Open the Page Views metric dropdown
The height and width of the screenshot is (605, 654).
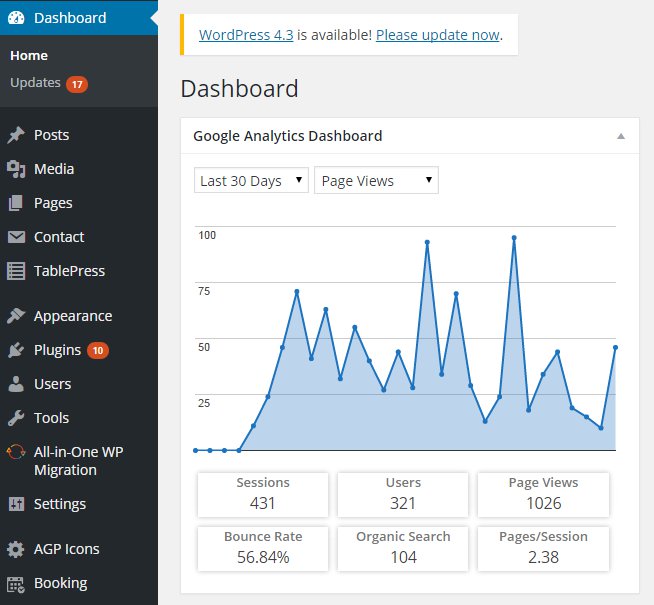point(376,180)
